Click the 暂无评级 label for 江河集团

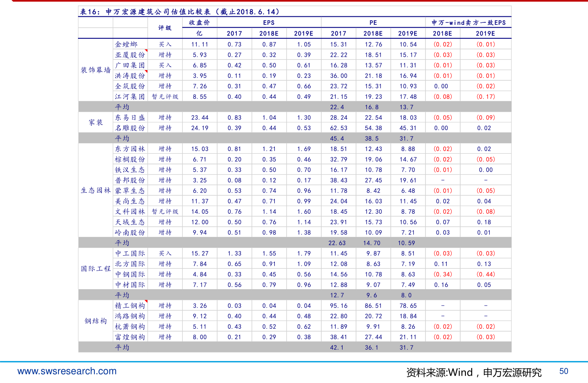(165, 96)
